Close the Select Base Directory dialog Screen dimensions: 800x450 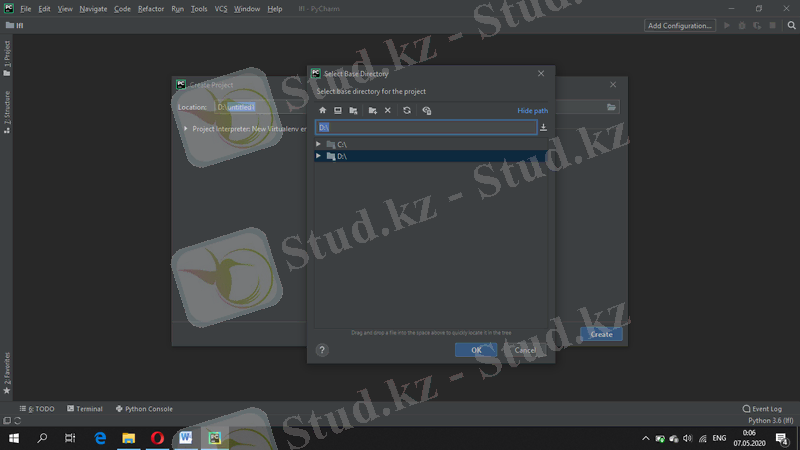[541, 73]
